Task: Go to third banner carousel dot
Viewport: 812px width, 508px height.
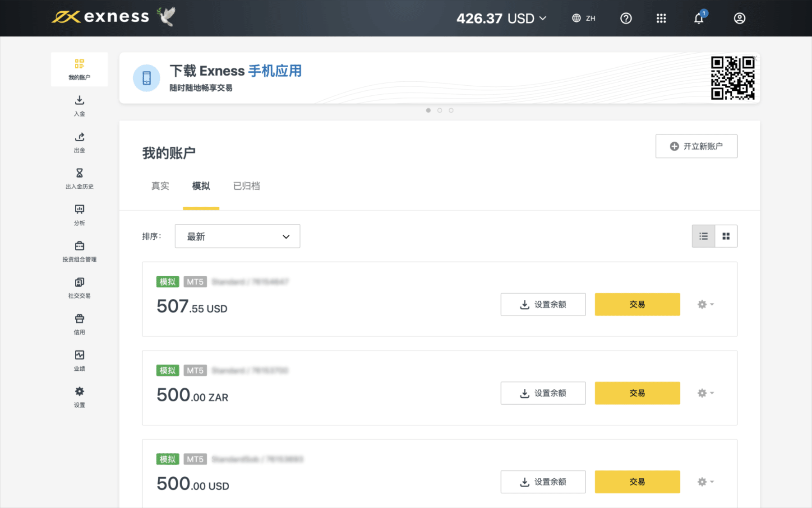Action: coord(451,110)
